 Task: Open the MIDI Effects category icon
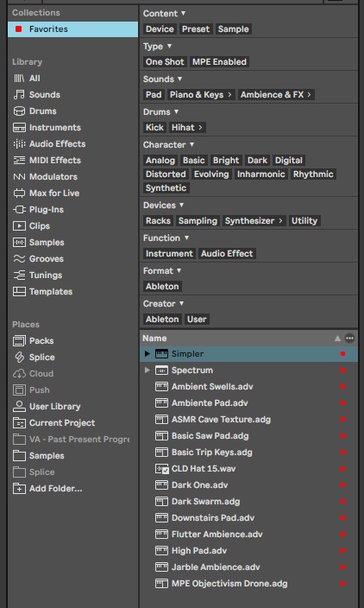tap(19, 160)
